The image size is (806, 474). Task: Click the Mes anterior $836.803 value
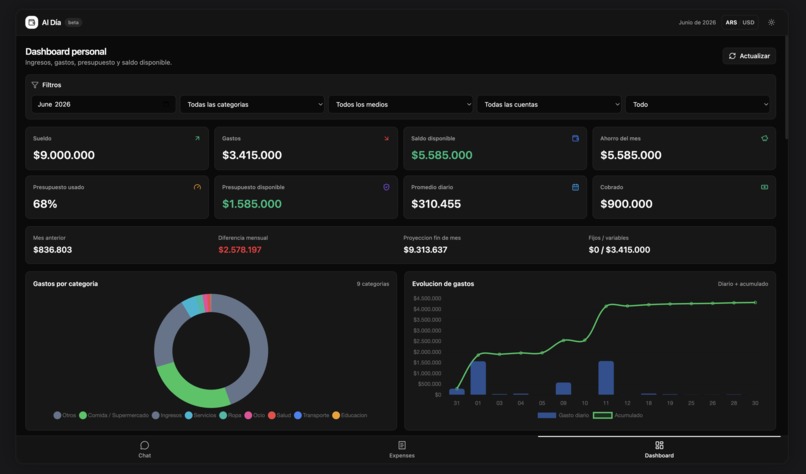(52, 250)
